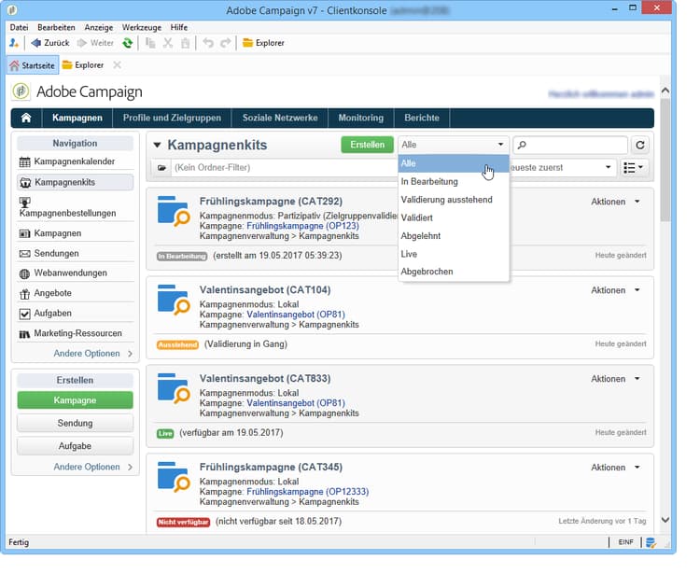The image size is (700, 588).
Task: Open Aktionen menu for Valentinsangebot (CAT833)
Action: pos(615,379)
